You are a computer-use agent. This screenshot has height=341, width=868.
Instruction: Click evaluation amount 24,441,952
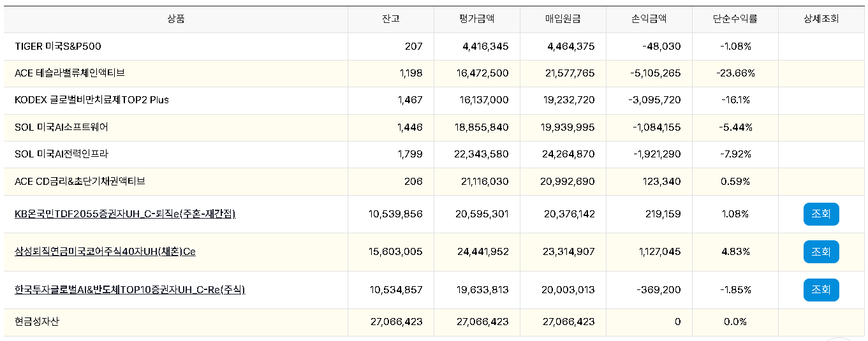pyautogui.click(x=483, y=252)
